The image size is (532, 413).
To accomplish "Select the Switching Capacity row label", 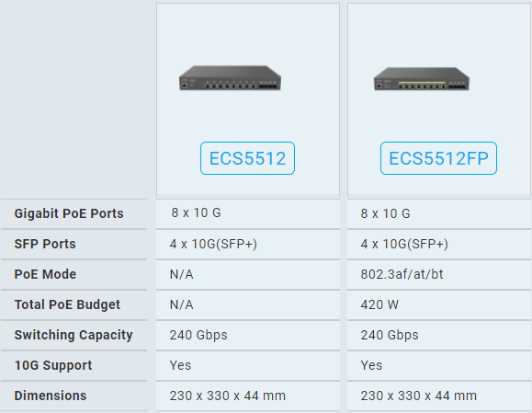I will 74,335.
